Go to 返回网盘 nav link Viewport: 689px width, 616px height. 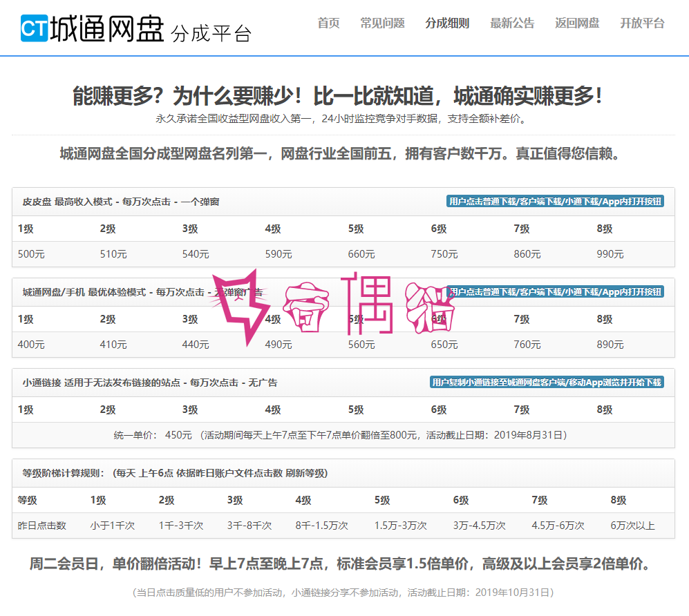(x=577, y=23)
